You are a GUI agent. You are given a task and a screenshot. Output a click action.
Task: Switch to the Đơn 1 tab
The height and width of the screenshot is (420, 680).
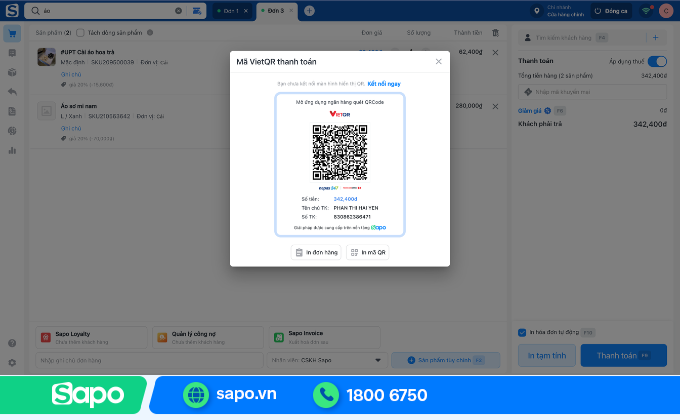231,11
